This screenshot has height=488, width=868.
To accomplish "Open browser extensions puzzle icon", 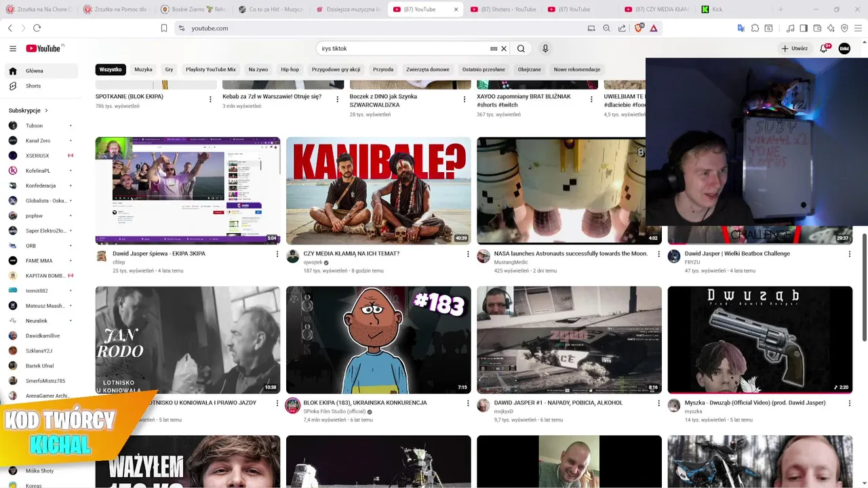I will click(755, 28).
